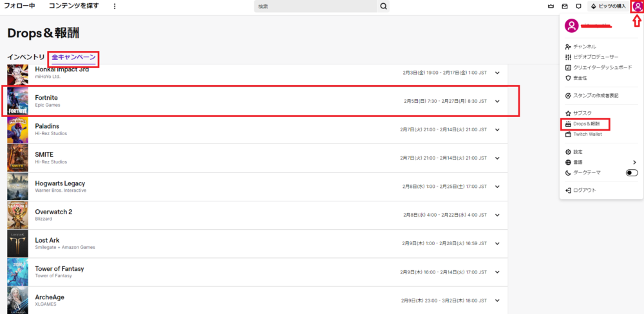The image size is (644, 314).
Task: Expand the Hogwarts Legacy campaign chevron
Action: point(497,187)
